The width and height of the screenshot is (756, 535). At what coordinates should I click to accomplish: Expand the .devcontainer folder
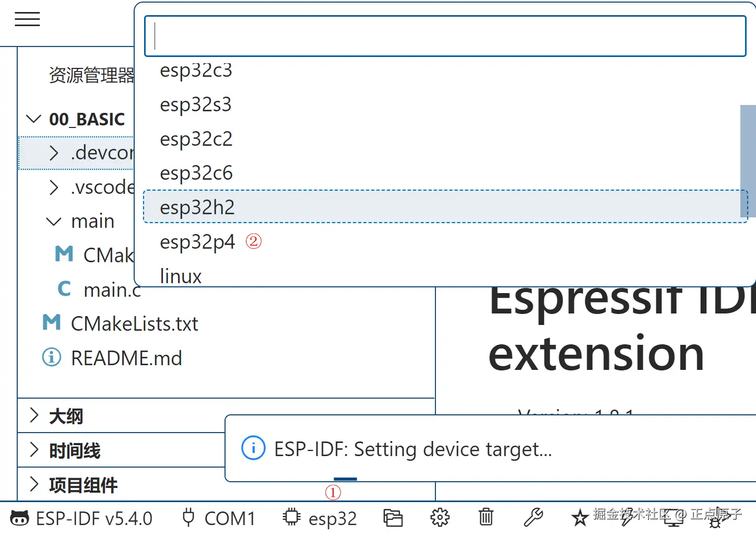click(54, 153)
